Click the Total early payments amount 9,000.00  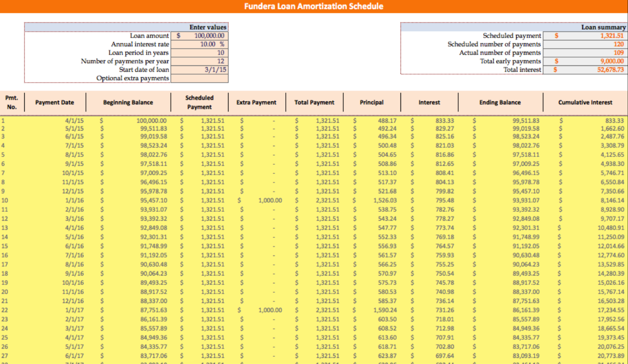pos(584,61)
